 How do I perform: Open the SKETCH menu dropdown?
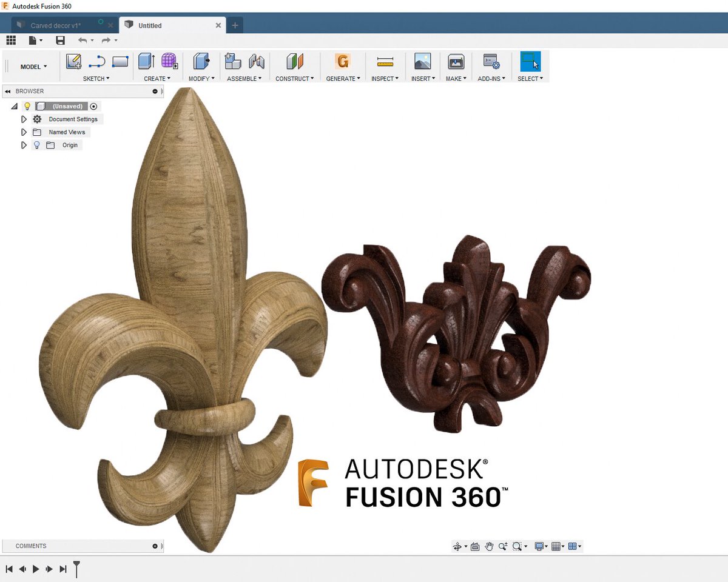coord(96,79)
